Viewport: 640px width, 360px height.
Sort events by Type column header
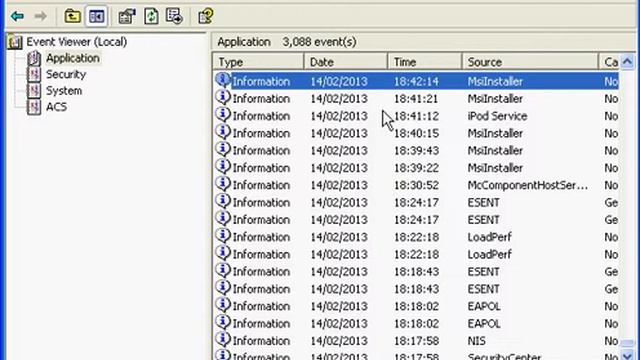258,62
